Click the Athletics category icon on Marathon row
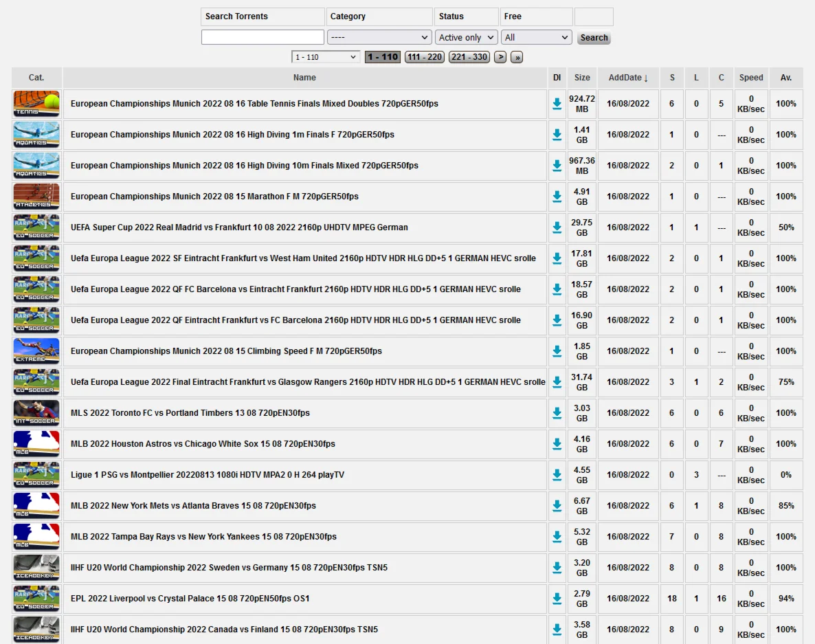The width and height of the screenshot is (815, 644). click(36, 197)
